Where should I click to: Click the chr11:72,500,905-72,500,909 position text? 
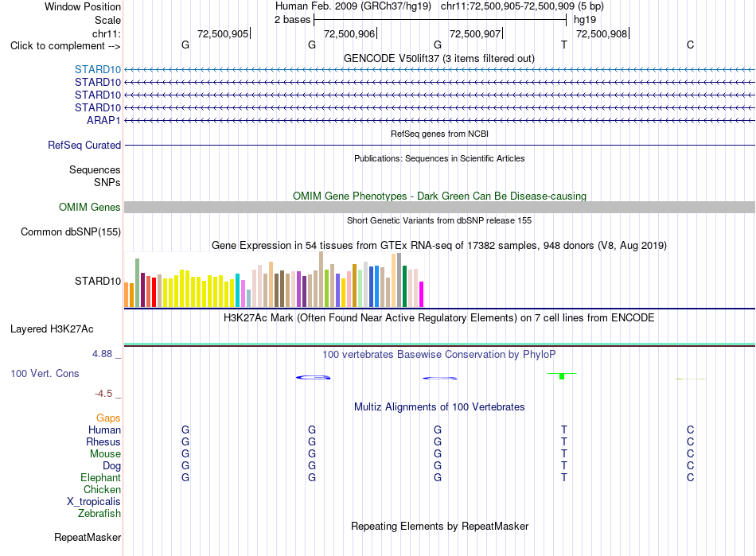click(507, 6)
